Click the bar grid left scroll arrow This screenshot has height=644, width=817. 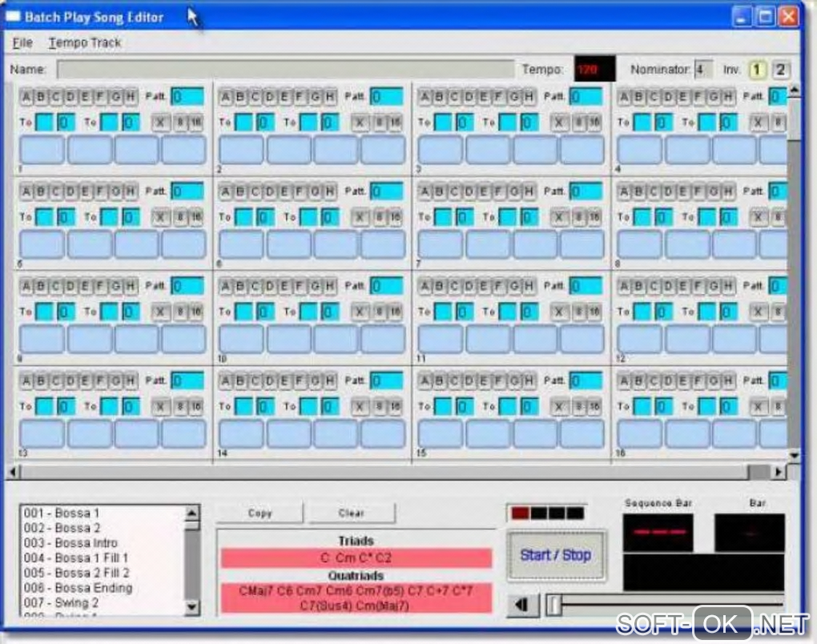point(13,472)
